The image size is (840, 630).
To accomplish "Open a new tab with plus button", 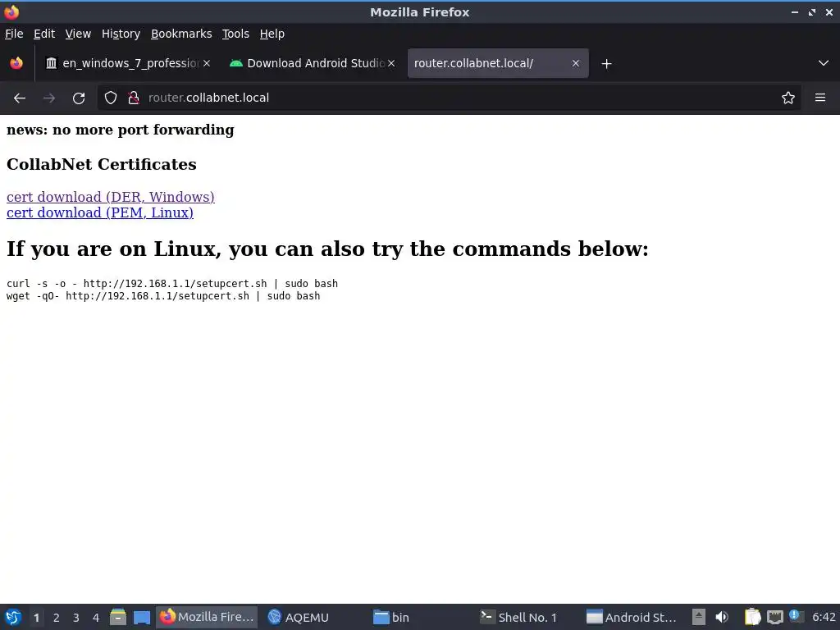I will pyautogui.click(x=606, y=64).
